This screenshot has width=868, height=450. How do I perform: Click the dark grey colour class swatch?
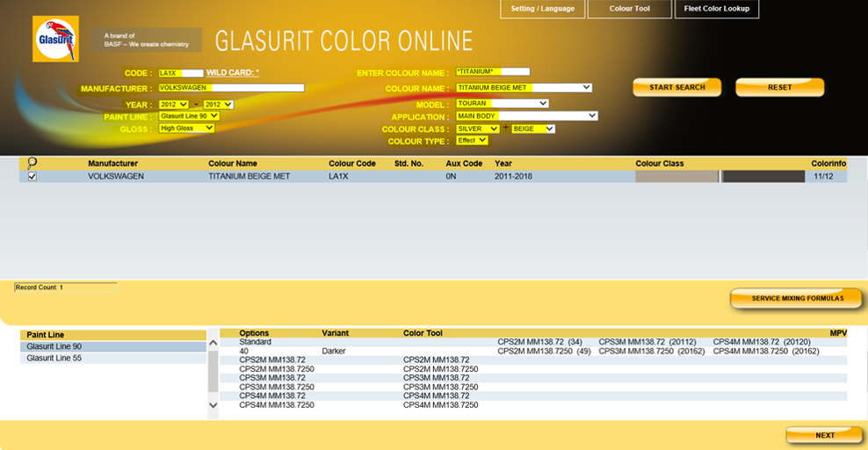763,177
